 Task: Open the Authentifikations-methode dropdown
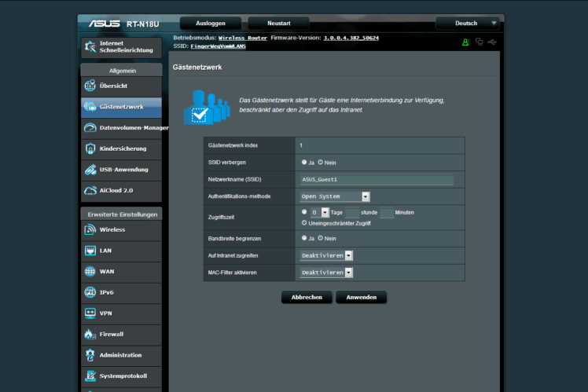[335, 196]
